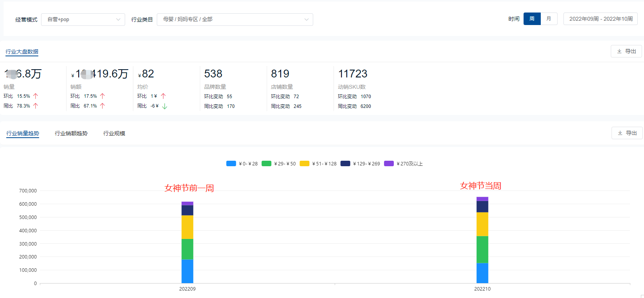Export the 行业大盘数据 section via 导出
Image resolution: width=644 pixels, height=298 pixels.
click(626, 51)
